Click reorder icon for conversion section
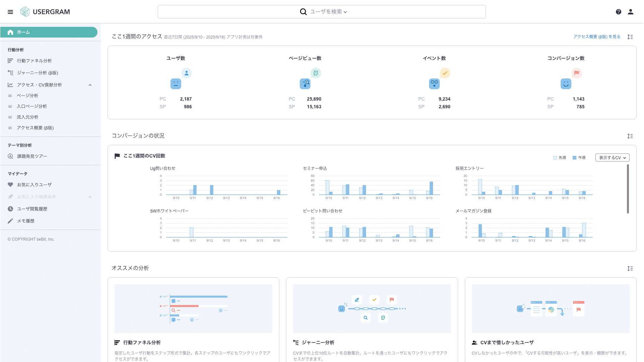This screenshot has width=644, height=362. [630, 136]
